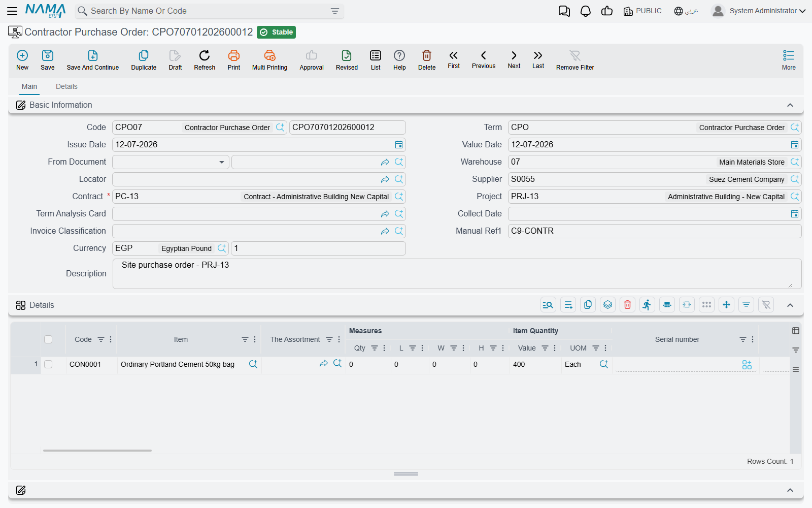Mark document as Revised

point(347,60)
